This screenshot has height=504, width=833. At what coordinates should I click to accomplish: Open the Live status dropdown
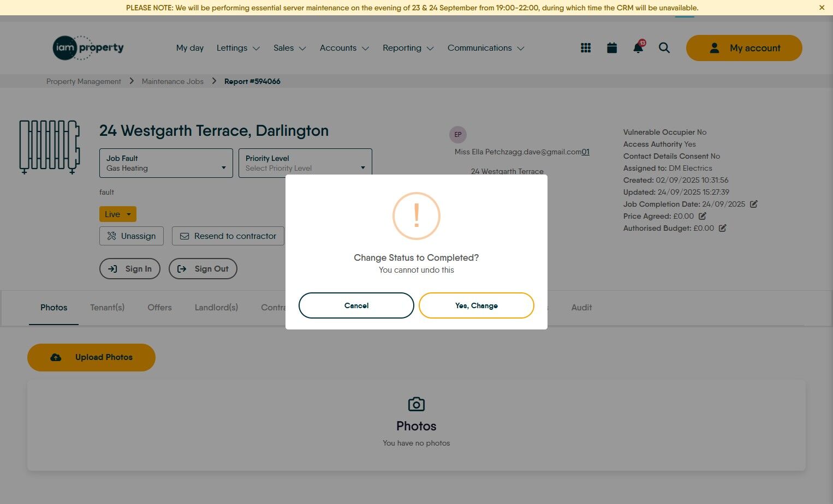click(118, 214)
